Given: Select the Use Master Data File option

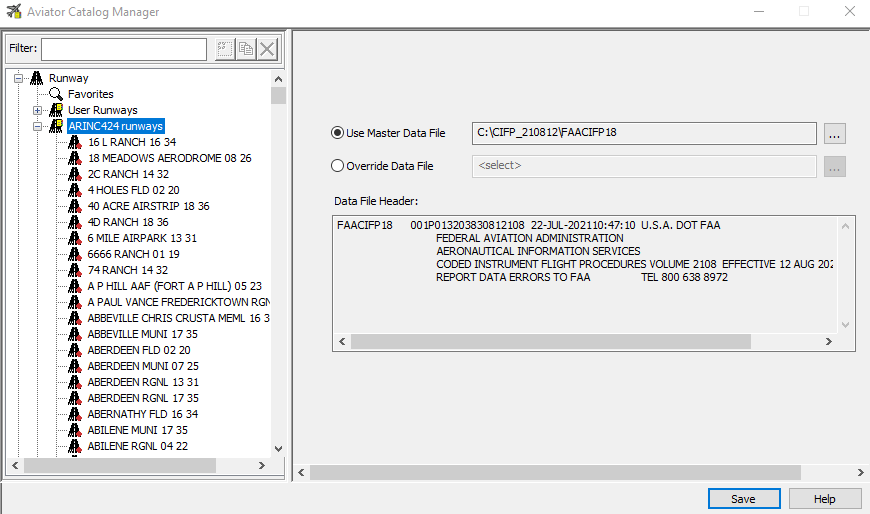Looking at the screenshot, I should click(x=337, y=133).
